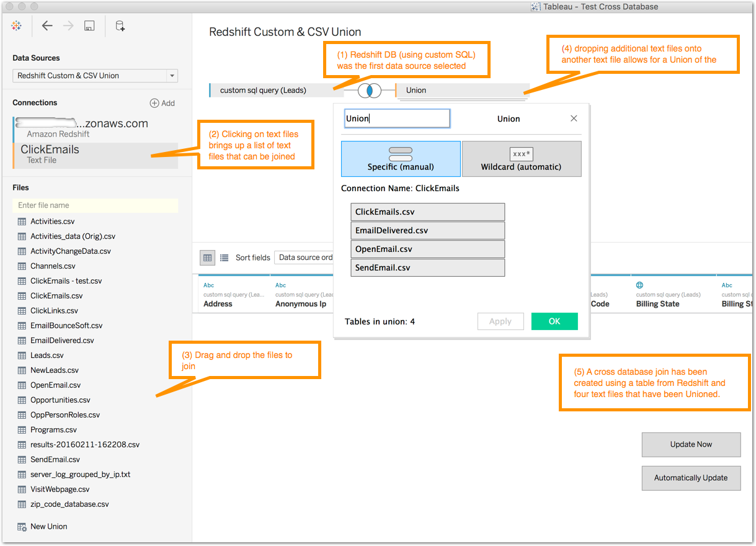Select VisitWebpage.csv file
756x546 pixels.
click(x=60, y=490)
